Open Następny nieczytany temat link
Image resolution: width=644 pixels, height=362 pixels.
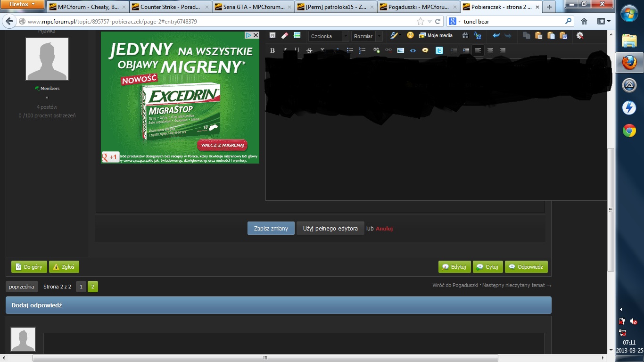point(516,285)
